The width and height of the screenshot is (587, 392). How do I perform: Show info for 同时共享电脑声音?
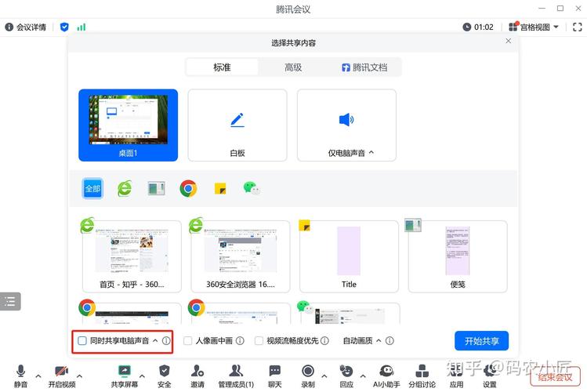(166, 341)
